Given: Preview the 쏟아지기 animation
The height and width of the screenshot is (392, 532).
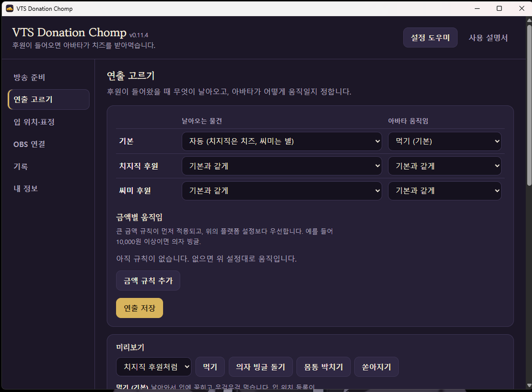Looking at the screenshot, I should [376, 366].
